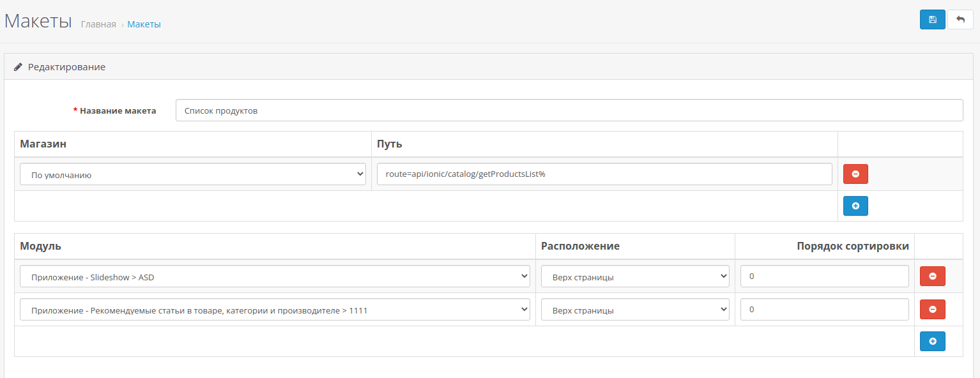This screenshot has height=378, width=980.
Task: Delete the Рекомендуемые статьи module row
Action: (x=932, y=310)
